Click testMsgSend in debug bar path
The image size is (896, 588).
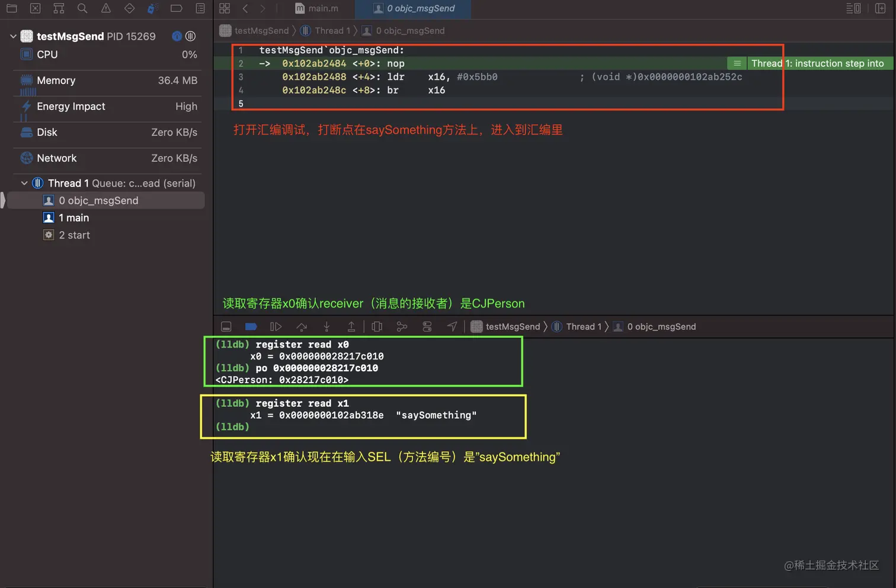[x=505, y=327]
